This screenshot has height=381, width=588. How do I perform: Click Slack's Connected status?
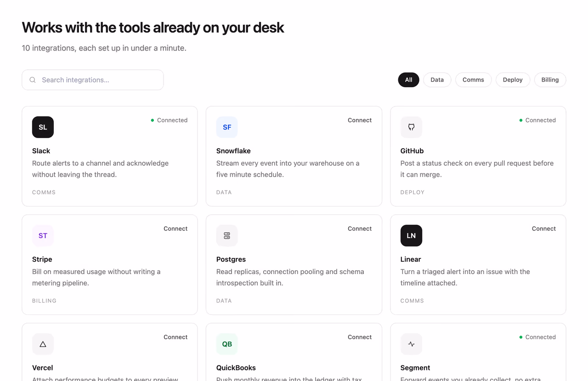tap(169, 120)
